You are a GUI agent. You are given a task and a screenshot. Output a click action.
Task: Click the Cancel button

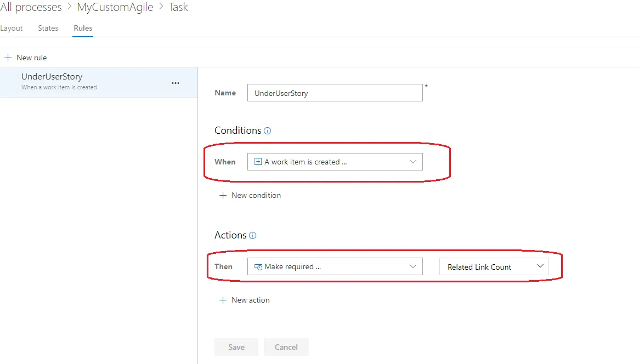pos(286,347)
